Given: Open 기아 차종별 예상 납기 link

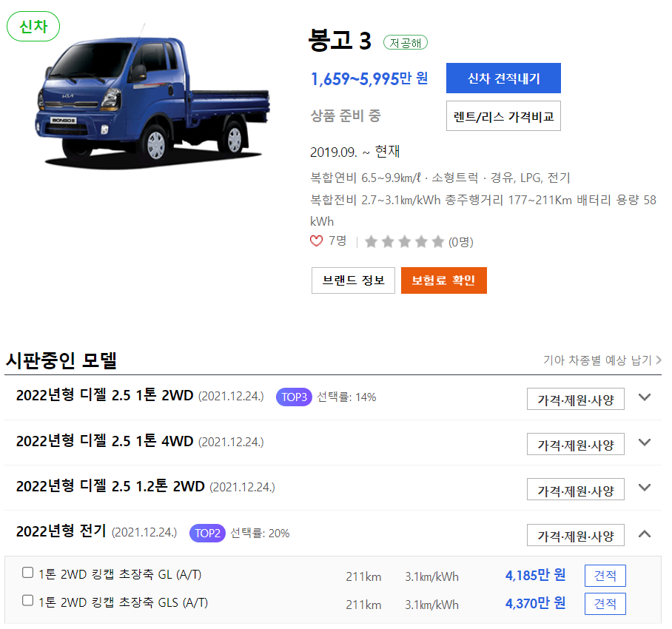Looking at the screenshot, I should click(602, 360).
